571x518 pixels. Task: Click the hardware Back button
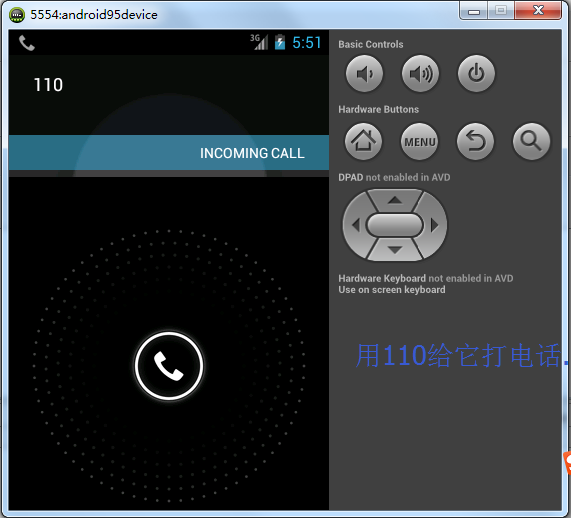(x=476, y=141)
